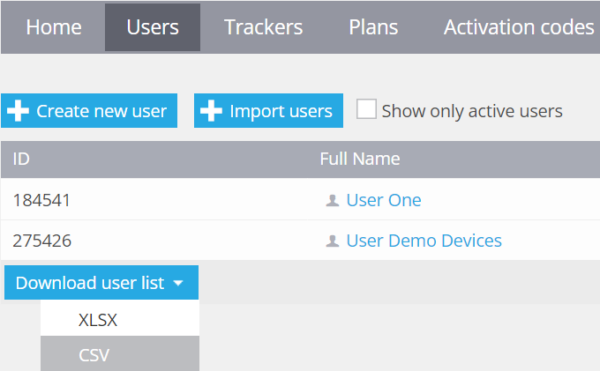Choose XLSX from the download menu

[120, 318]
